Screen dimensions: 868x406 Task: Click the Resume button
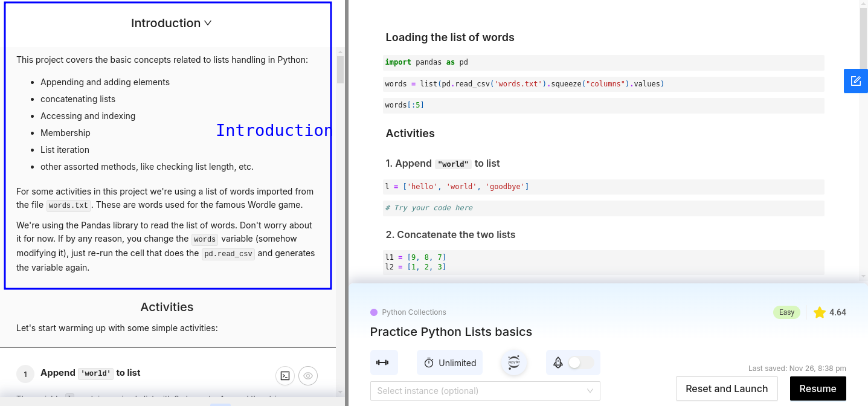pyautogui.click(x=818, y=388)
